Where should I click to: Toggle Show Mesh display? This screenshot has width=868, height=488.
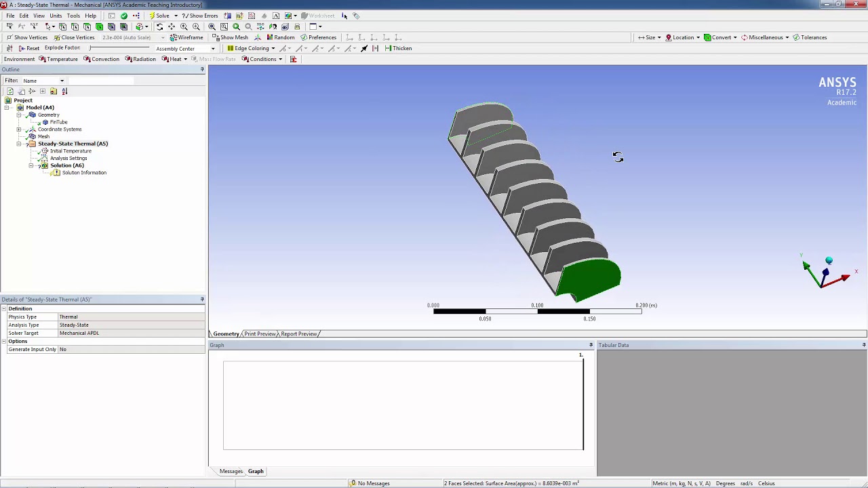230,37
